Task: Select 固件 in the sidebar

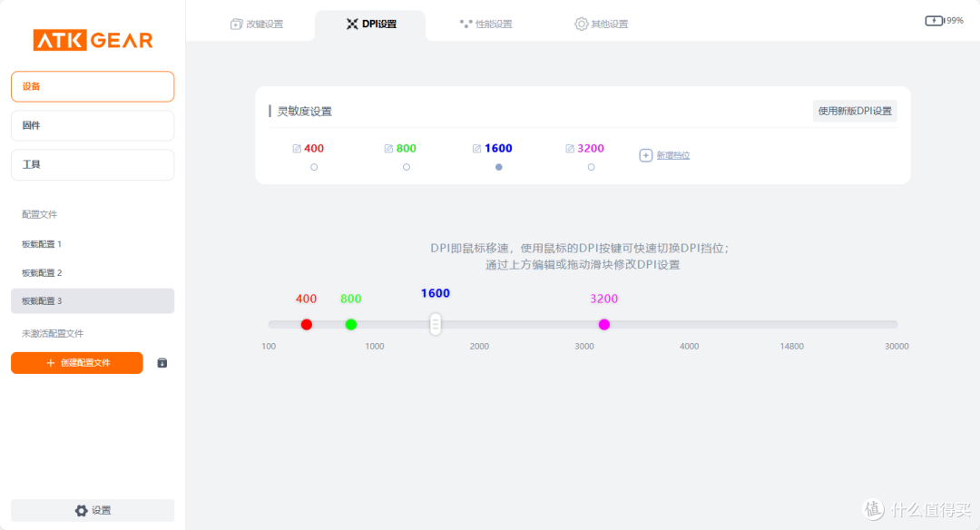Action: [93, 125]
